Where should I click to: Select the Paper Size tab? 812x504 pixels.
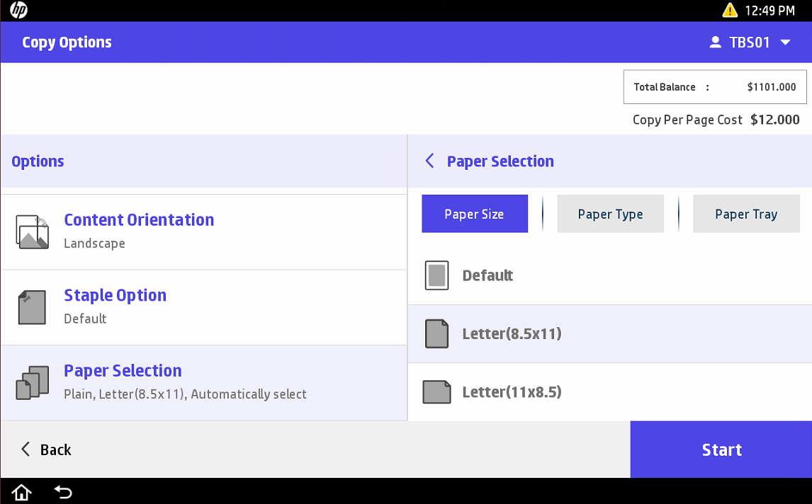point(474,214)
